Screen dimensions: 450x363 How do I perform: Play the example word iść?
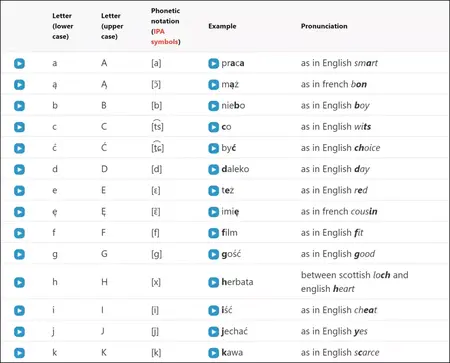coord(213,310)
